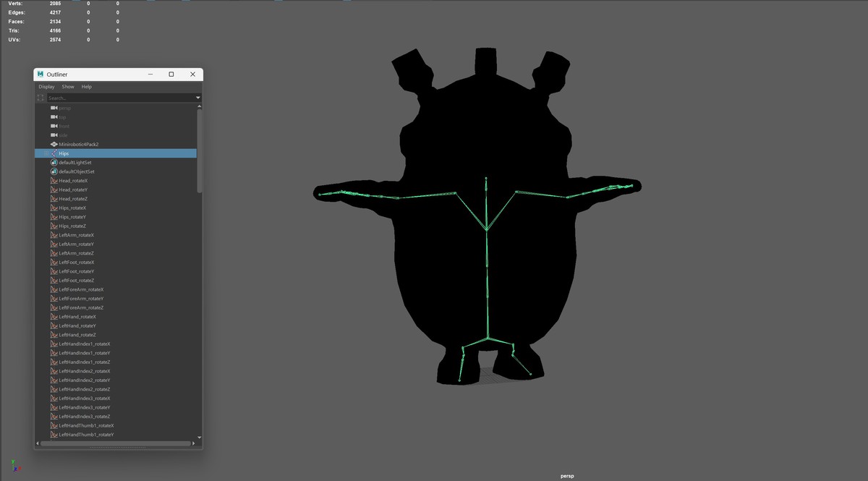Click the Outliner scroll down arrow

click(x=200, y=438)
